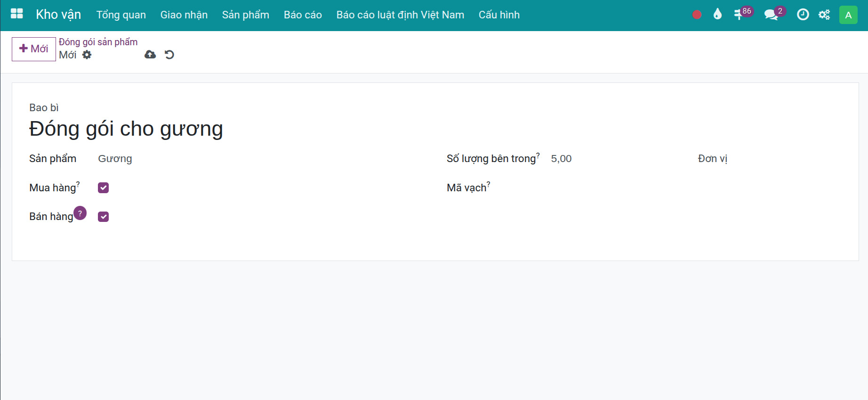This screenshot has width=868, height=400.
Task: Open the gear actions menu beside Mới
Action: coord(87,55)
